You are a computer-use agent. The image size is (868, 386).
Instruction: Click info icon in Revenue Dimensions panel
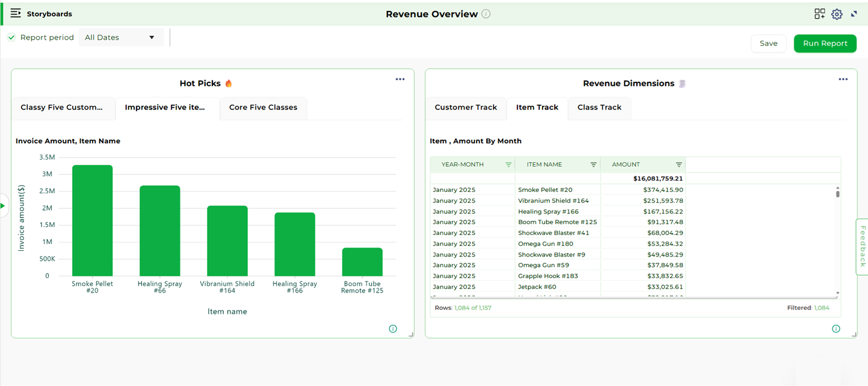click(836, 329)
